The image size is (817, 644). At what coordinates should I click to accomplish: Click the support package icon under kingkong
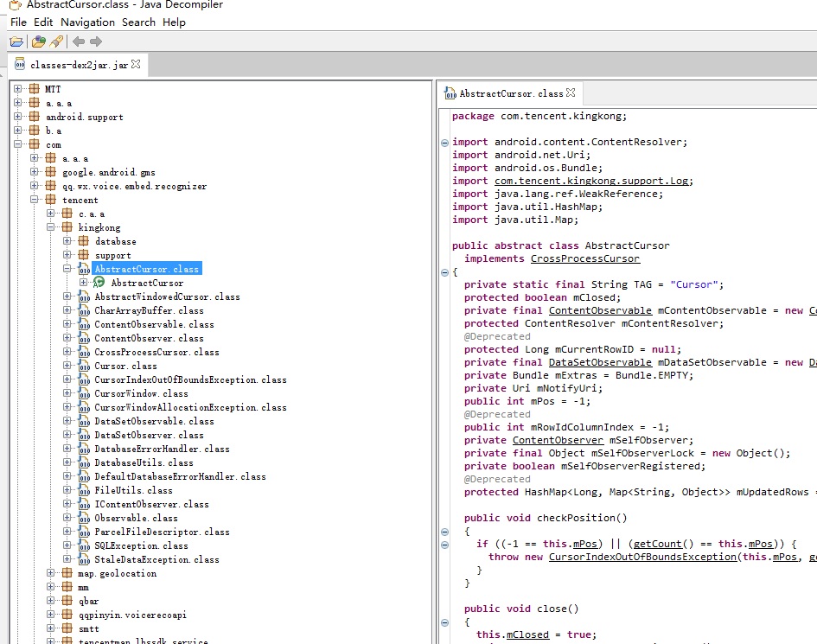tap(83, 255)
